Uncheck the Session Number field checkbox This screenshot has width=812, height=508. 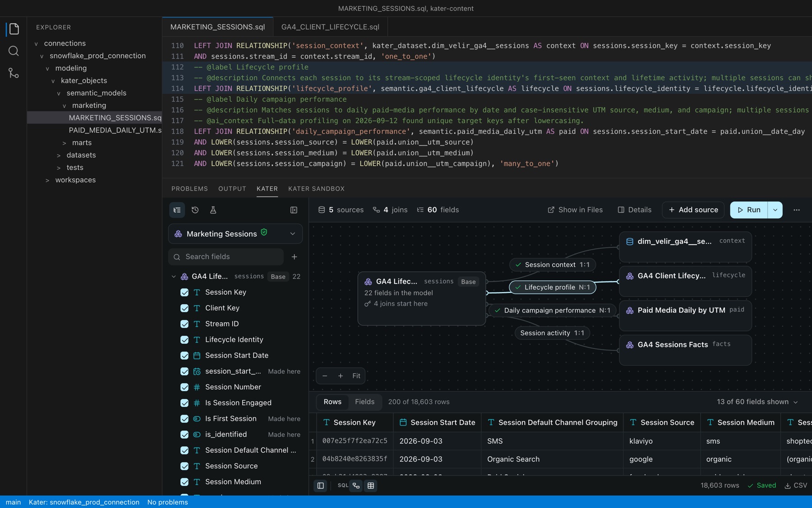[185, 387]
